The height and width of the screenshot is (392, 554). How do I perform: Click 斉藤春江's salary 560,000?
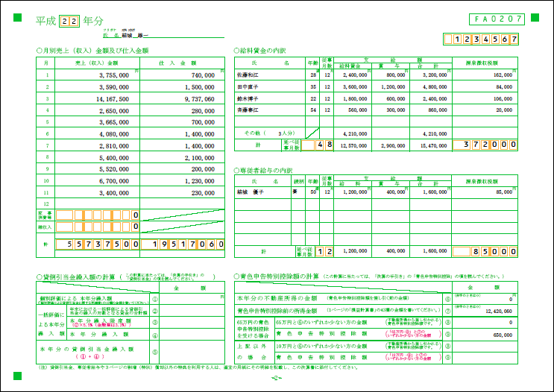click(358, 110)
